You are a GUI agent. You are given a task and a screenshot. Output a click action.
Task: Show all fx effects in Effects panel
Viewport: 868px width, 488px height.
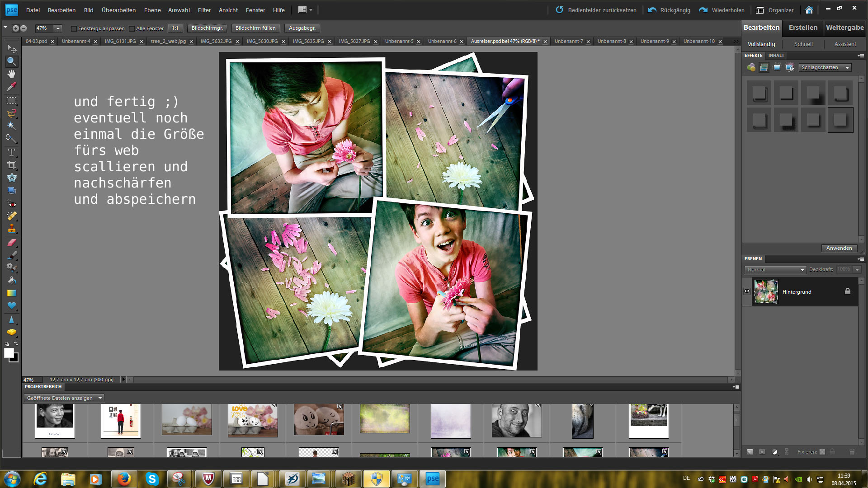(x=790, y=67)
